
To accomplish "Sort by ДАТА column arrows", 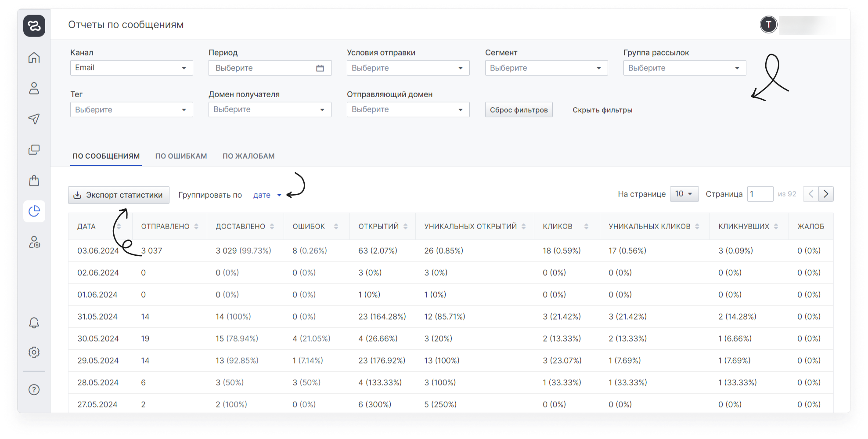I will pyautogui.click(x=119, y=226).
